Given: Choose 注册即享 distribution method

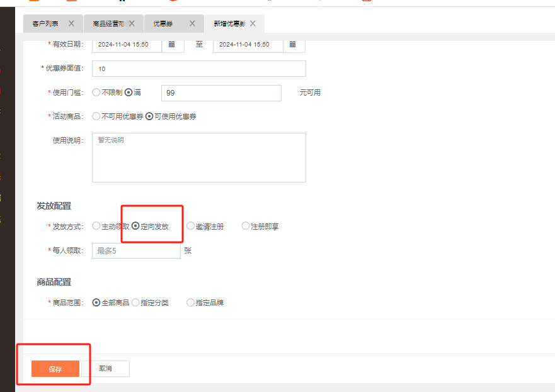Looking at the screenshot, I should [x=246, y=226].
